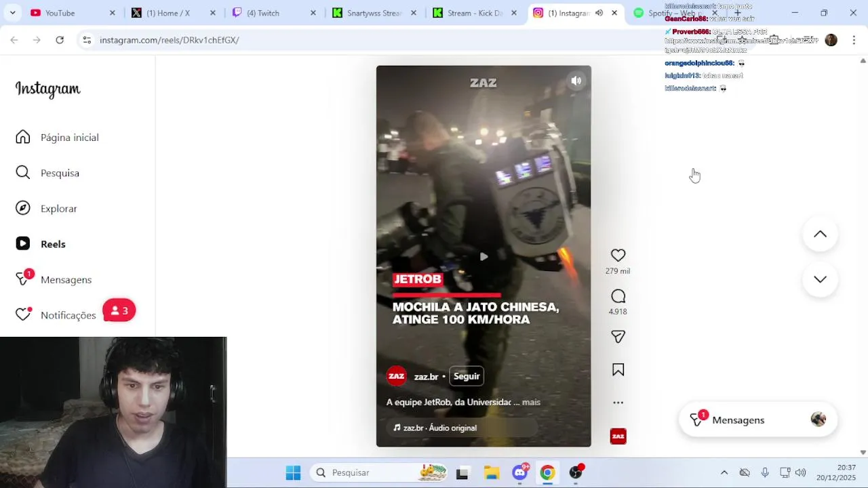868x488 pixels.
Task: Click the microphone tray icon
Action: pos(765,472)
